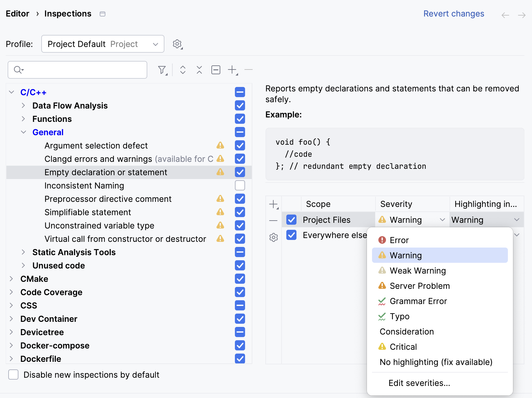Image resolution: width=532 pixels, height=398 pixels.
Task: Collapse all inspection tree nodes
Action: 199,70
